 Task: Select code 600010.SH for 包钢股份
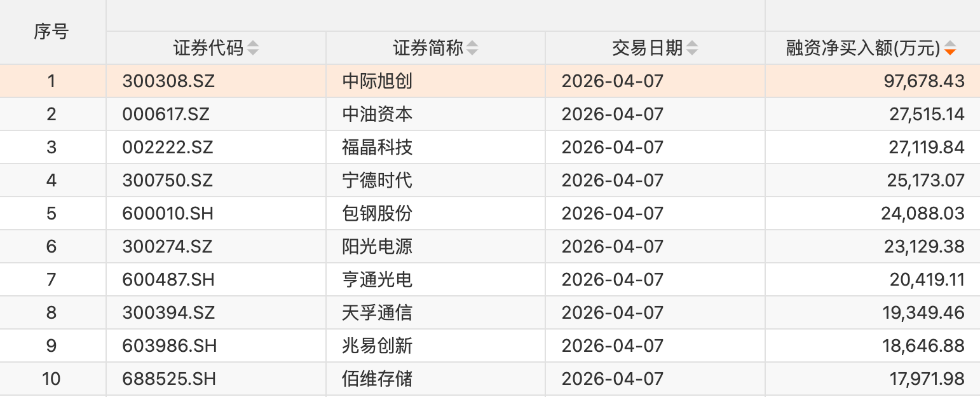(168, 214)
